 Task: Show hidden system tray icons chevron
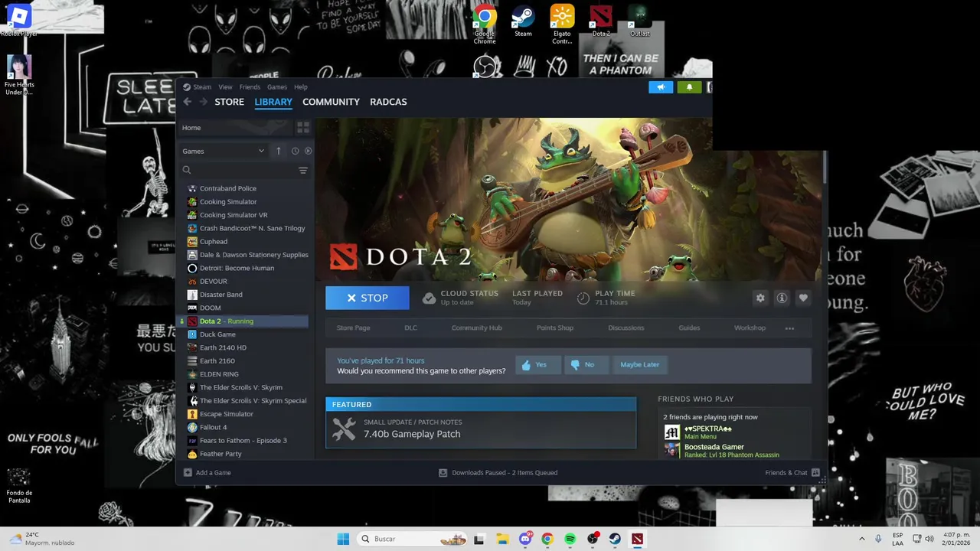pos(862,539)
